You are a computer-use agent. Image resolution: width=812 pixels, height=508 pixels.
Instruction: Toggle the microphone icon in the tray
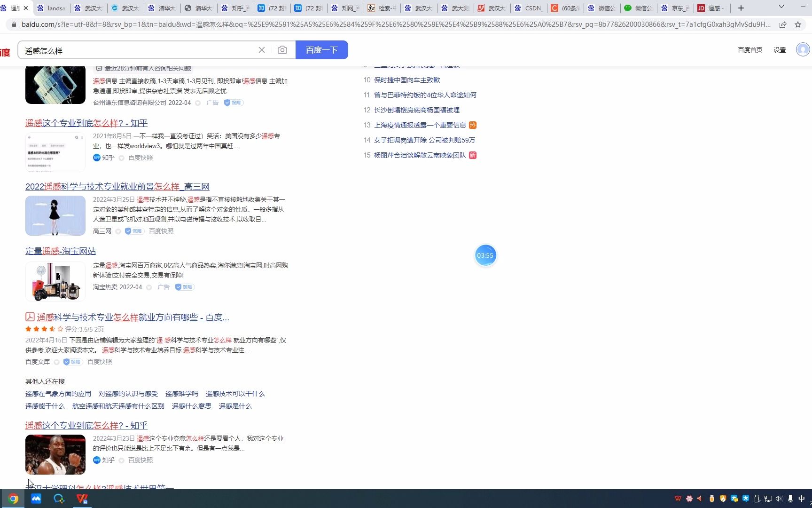[x=789, y=498]
